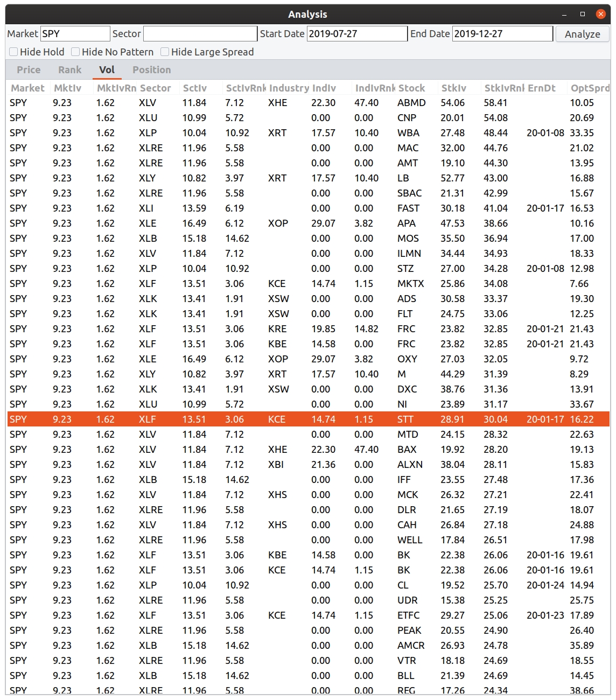
Task: Click the SBAC stock cell
Action: (x=410, y=193)
